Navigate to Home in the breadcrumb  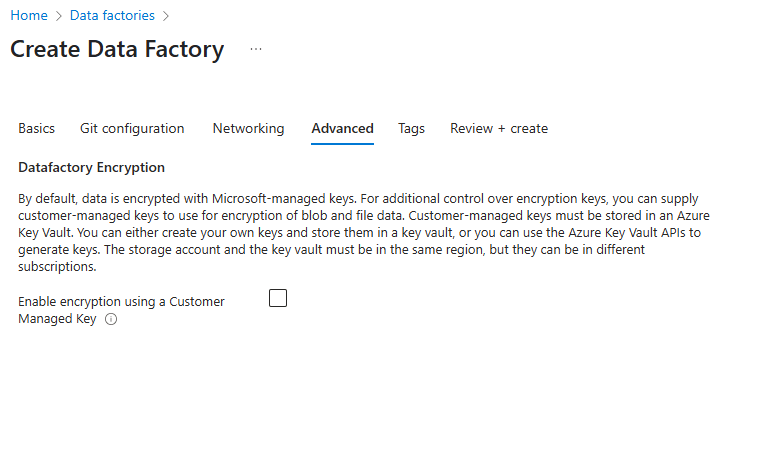tap(29, 16)
